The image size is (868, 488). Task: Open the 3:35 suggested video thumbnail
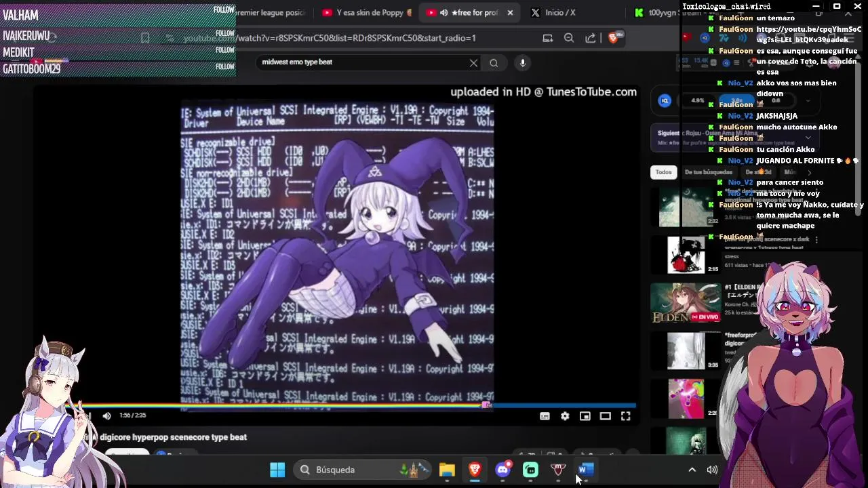pos(686,350)
